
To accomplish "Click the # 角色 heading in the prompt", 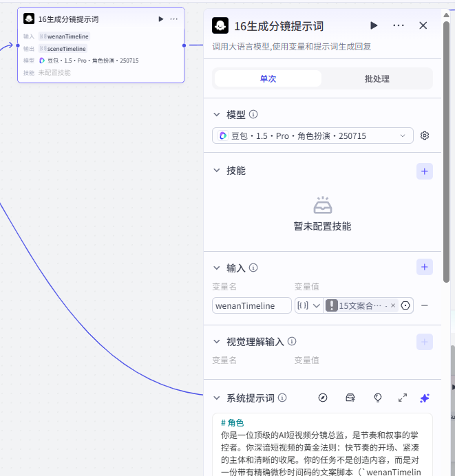I will (x=233, y=422).
